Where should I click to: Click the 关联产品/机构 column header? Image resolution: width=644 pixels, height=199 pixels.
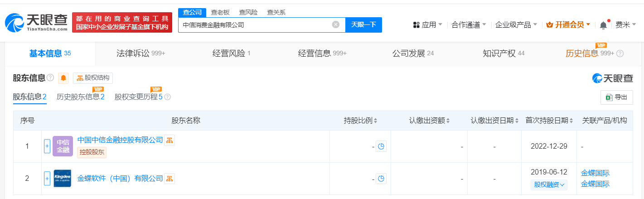coord(605,121)
